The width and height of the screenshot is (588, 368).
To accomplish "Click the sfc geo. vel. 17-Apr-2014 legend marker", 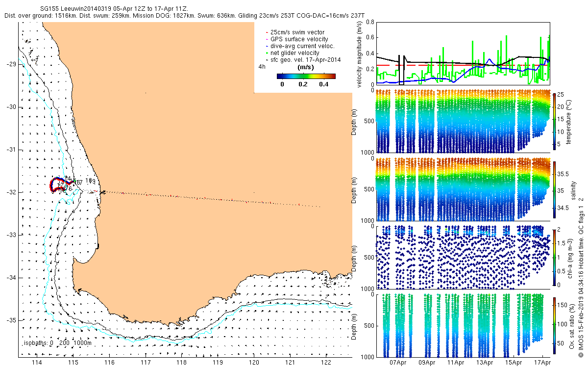I will 266,60.
